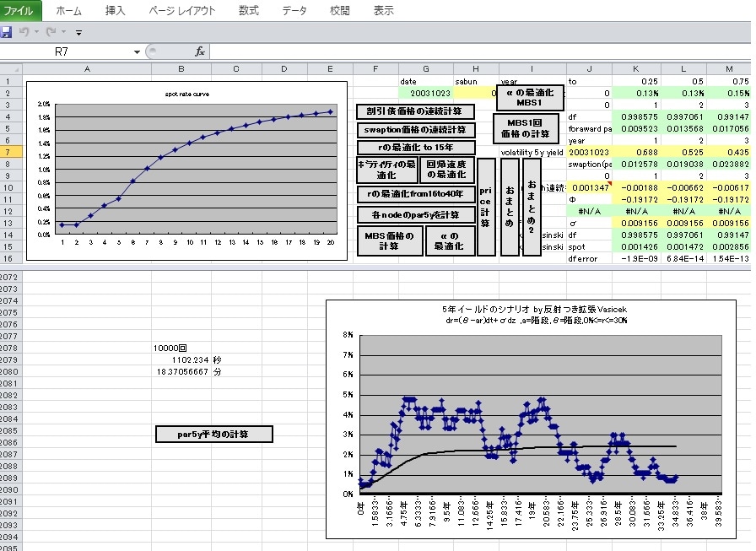Screen dimensions: 756x551
Task: Click the Save icon in quick access toolbar
Action: tap(6, 32)
